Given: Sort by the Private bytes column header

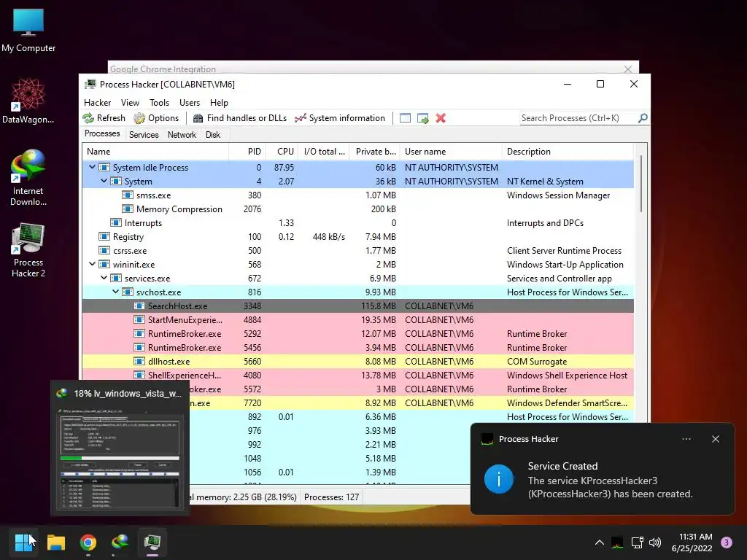Looking at the screenshot, I should coord(375,152).
